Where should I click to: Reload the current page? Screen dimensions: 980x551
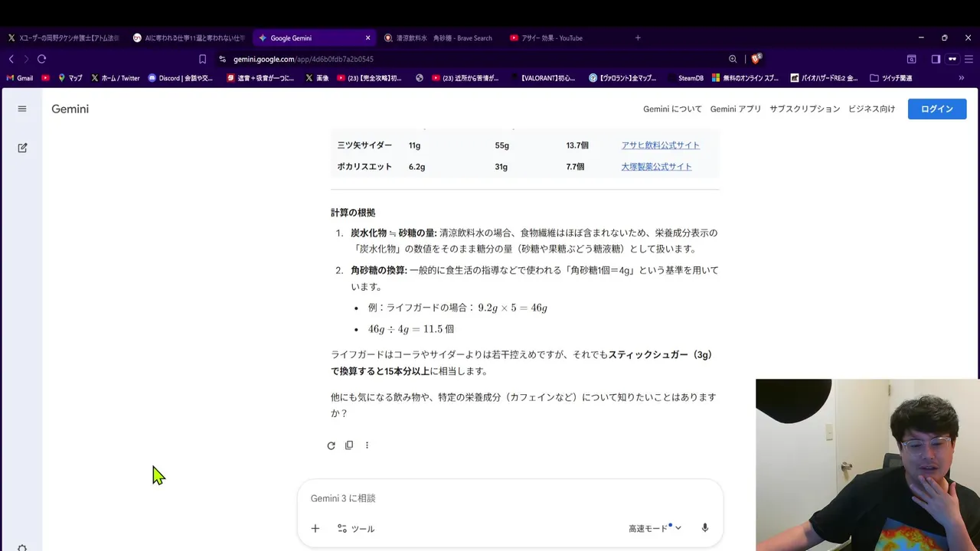point(41,59)
